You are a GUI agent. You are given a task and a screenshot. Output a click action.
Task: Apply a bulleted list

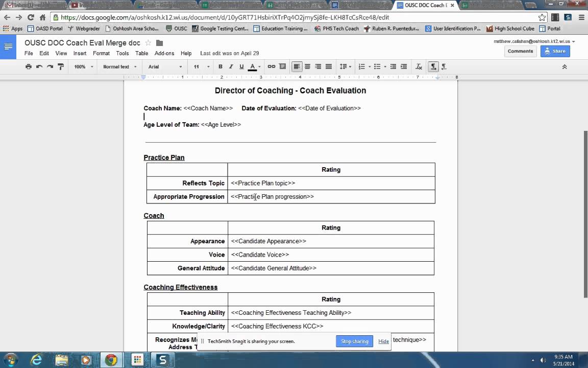click(377, 66)
